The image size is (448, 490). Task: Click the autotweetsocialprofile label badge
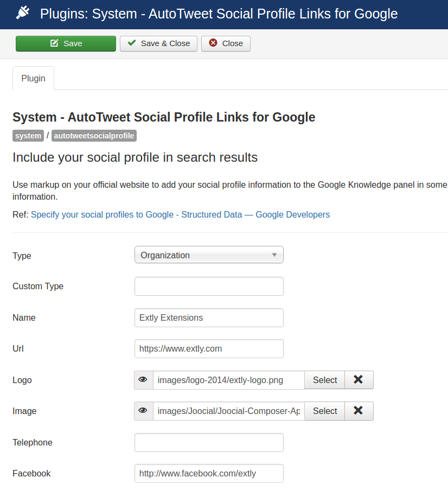click(x=94, y=136)
